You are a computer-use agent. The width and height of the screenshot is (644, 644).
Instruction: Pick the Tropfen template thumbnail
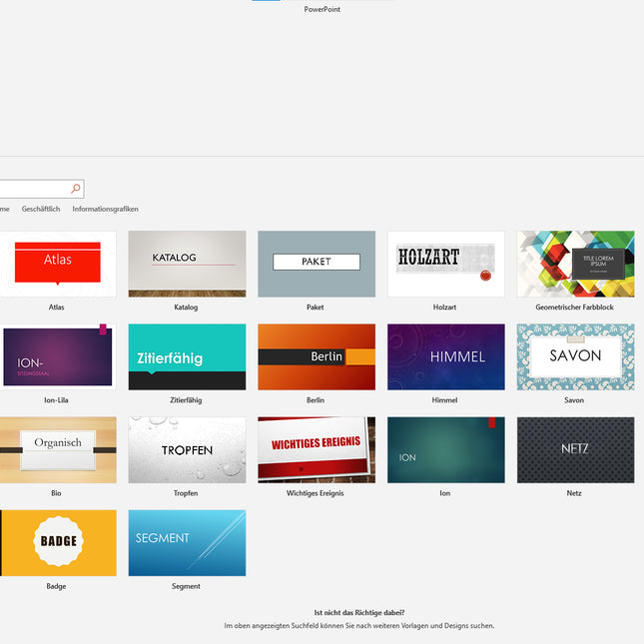pyautogui.click(x=188, y=450)
